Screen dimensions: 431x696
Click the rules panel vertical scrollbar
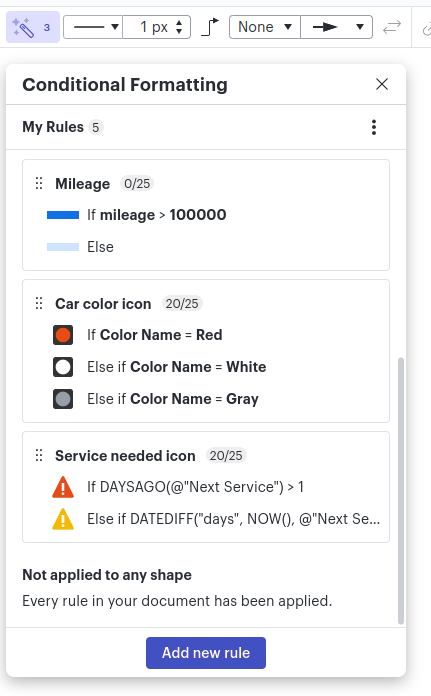[401, 490]
